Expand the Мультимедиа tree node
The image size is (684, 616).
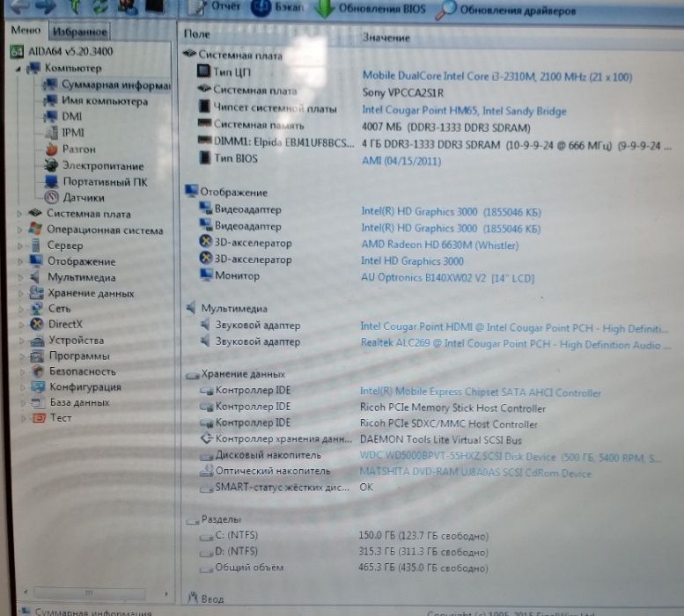(20, 277)
